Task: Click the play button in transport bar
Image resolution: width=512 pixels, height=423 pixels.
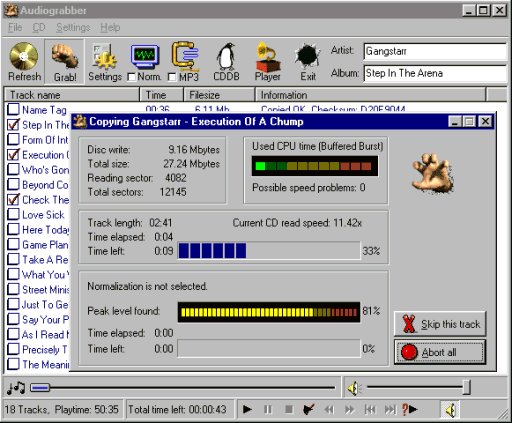Action: (247, 409)
